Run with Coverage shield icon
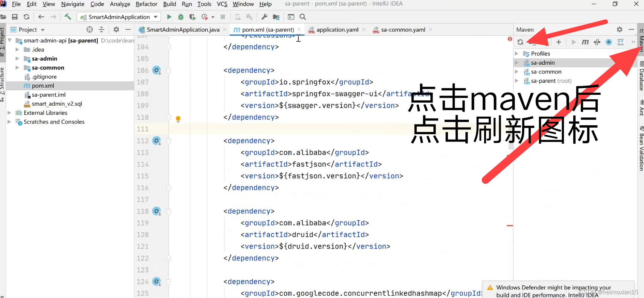 click(193, 17)
